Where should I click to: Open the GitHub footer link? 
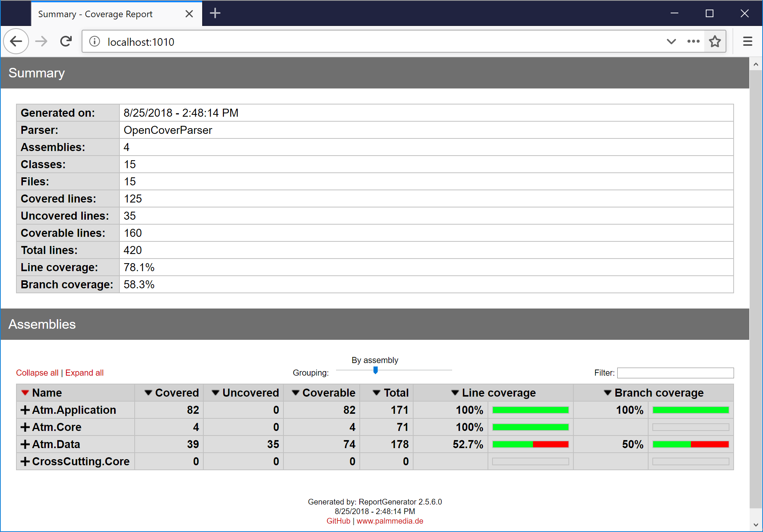click(x=338, y=521)
